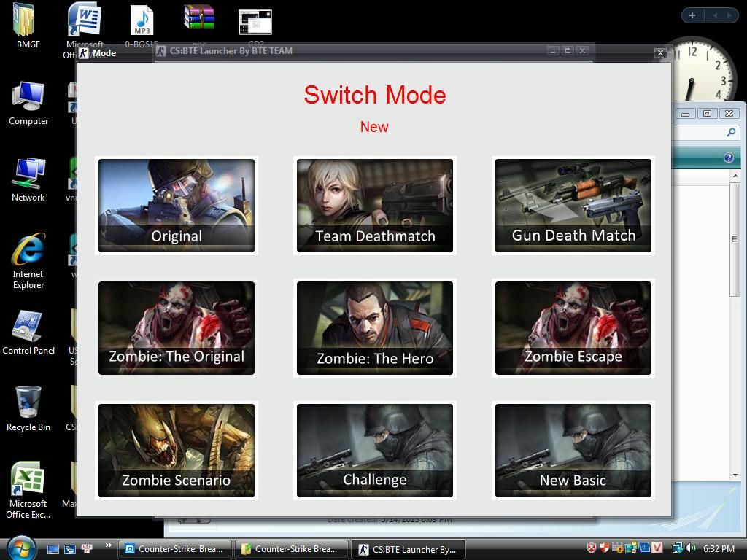Launch Internet Explorer from desktop
The height and width of the screenshot is (560, 747).
coord(28,261)
